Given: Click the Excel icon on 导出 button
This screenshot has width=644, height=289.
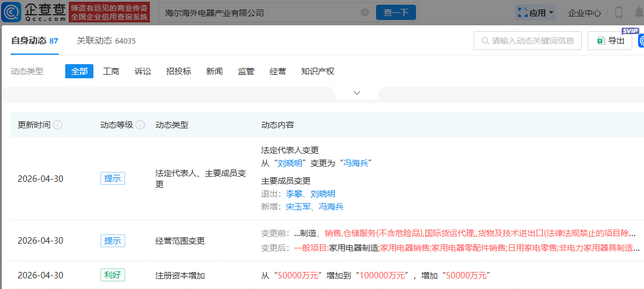Looking at the screenshot, I should coord(601,41).
